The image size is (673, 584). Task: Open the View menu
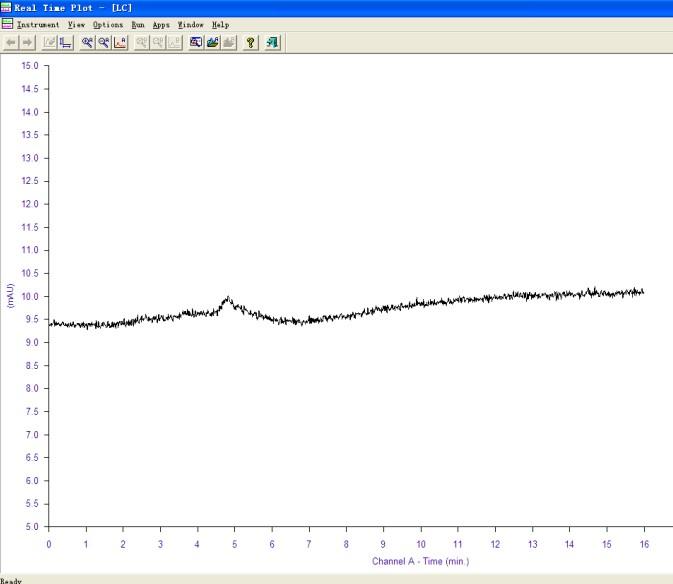click(76, 25)
